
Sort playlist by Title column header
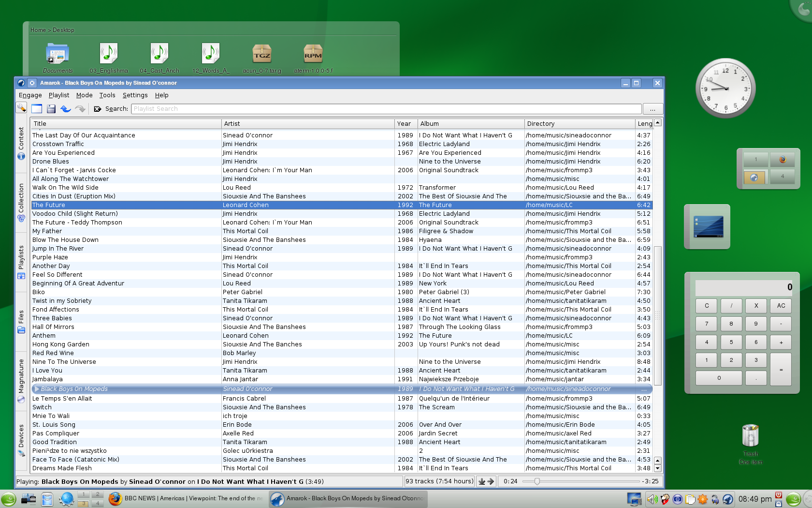(126, 124)
